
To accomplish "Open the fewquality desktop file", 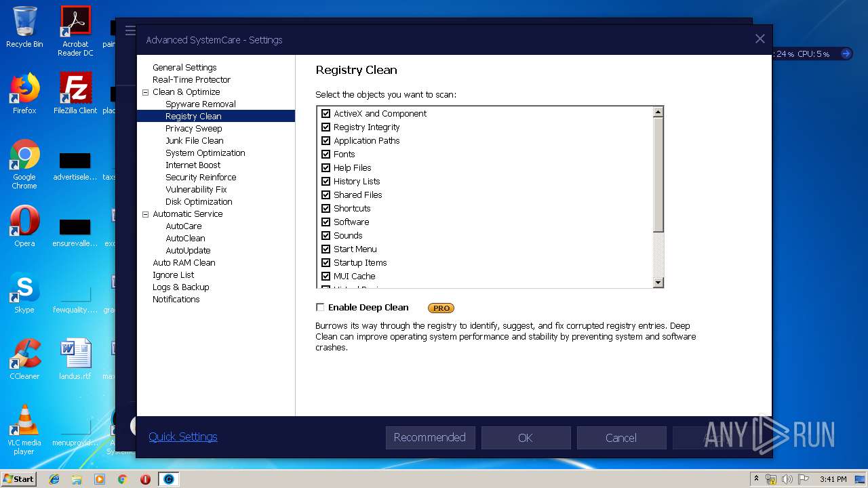I will coord(75,300).
